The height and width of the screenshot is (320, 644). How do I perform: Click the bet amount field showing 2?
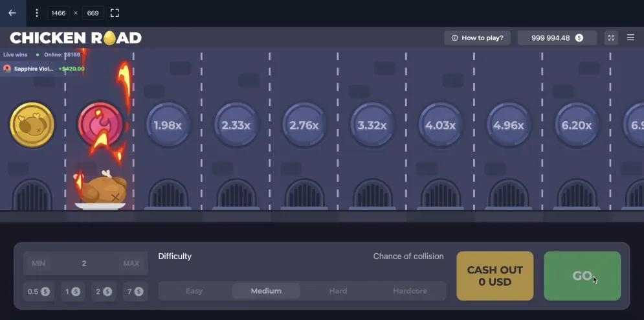(x=85, y=263)
